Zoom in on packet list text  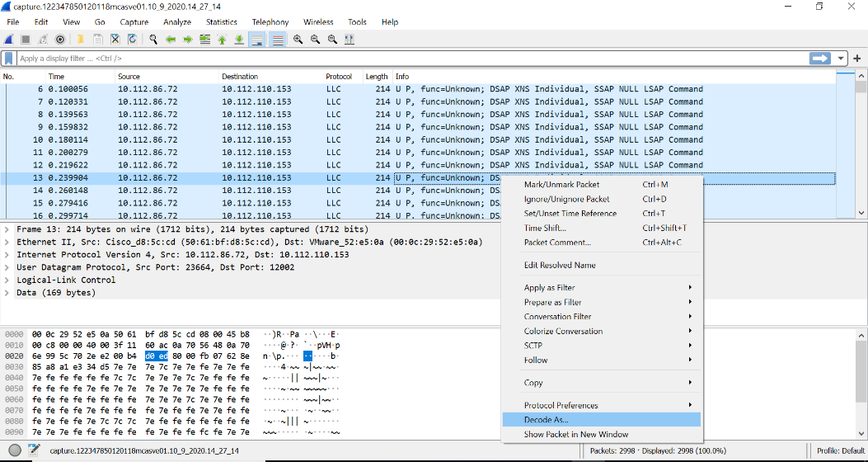click(298, 39)
